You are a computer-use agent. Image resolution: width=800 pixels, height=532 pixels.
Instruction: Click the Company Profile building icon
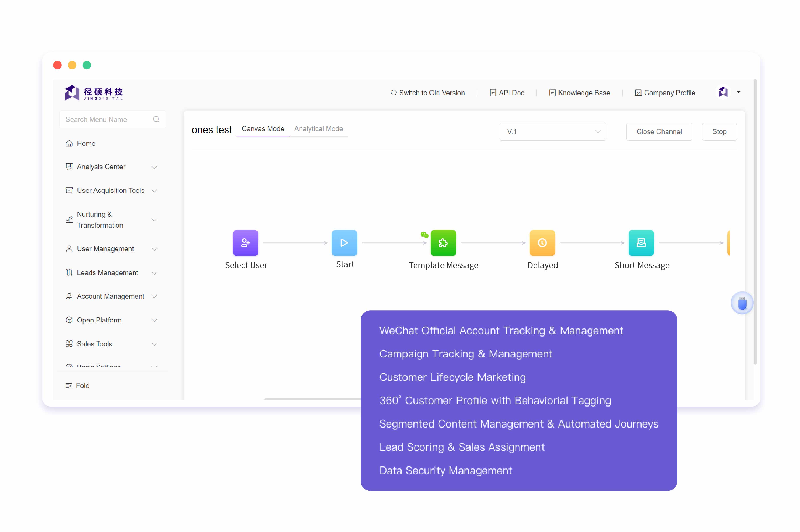(x=638, y=93)
